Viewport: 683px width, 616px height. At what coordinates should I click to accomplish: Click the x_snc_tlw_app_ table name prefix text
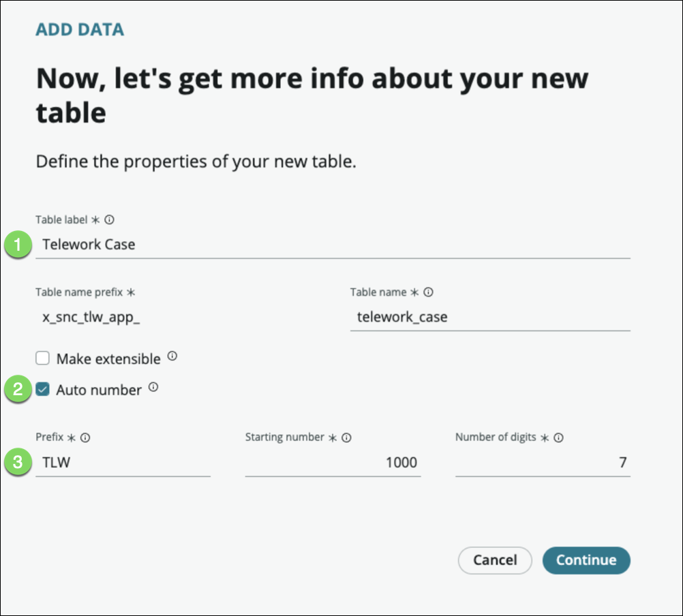coord(91,317)
